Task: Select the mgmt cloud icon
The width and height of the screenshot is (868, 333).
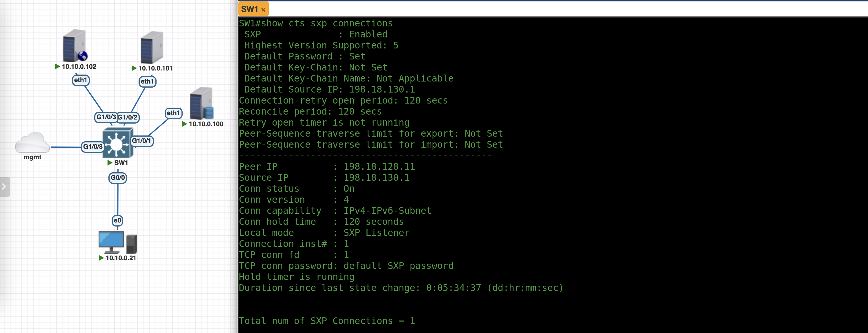Action: tap(32, 143)
